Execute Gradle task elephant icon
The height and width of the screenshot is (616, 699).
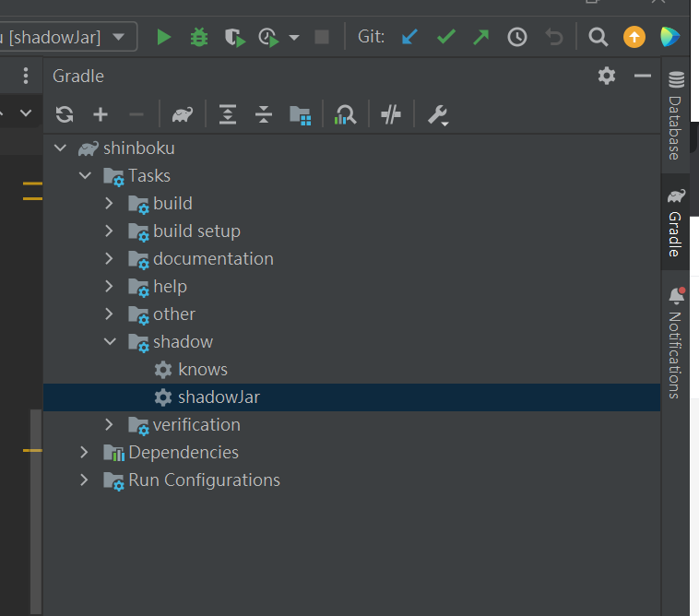[x=183, y=114]
